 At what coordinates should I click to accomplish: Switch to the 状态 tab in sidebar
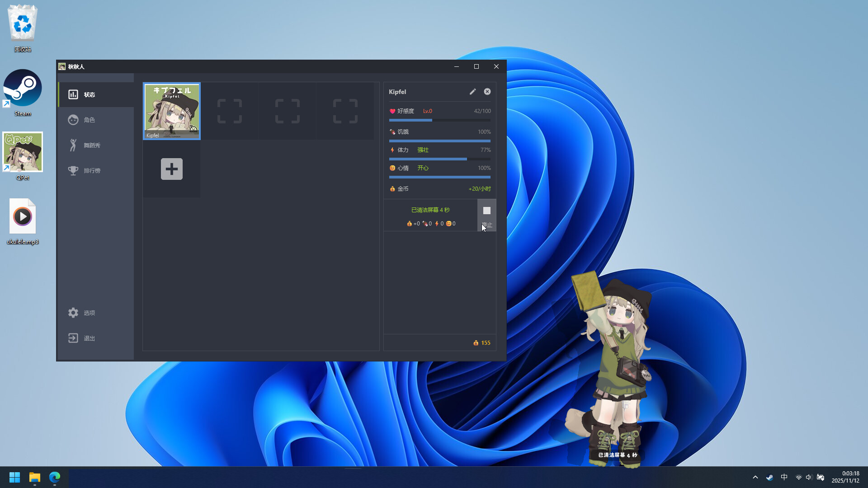89,94
